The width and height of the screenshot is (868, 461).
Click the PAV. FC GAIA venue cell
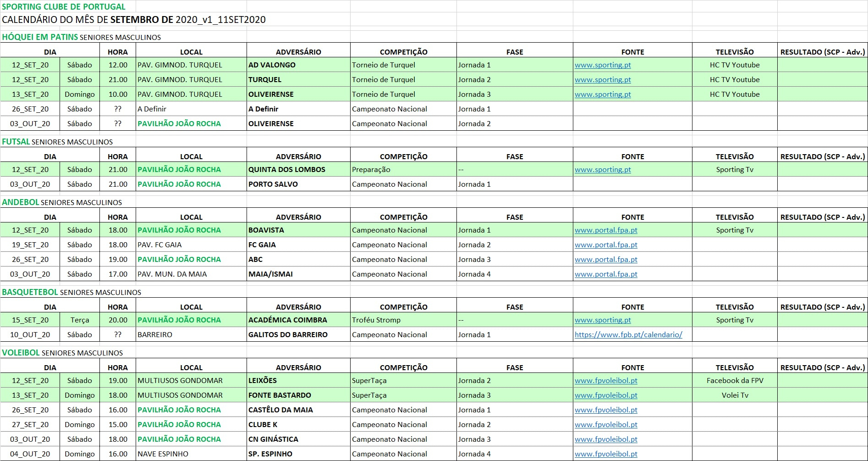pos(191,245)
